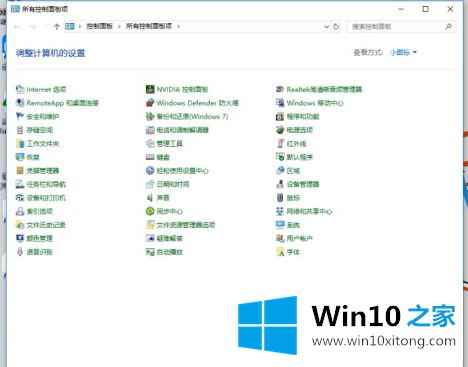Open 自动播放 (AutoPlay)
468x367 pixels.
coord(164,252)
